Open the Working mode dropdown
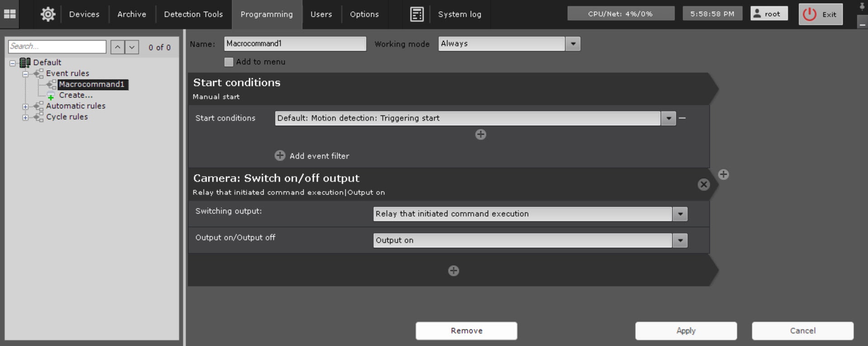This screenshot has width=868, height=346. tap(573, 44)
